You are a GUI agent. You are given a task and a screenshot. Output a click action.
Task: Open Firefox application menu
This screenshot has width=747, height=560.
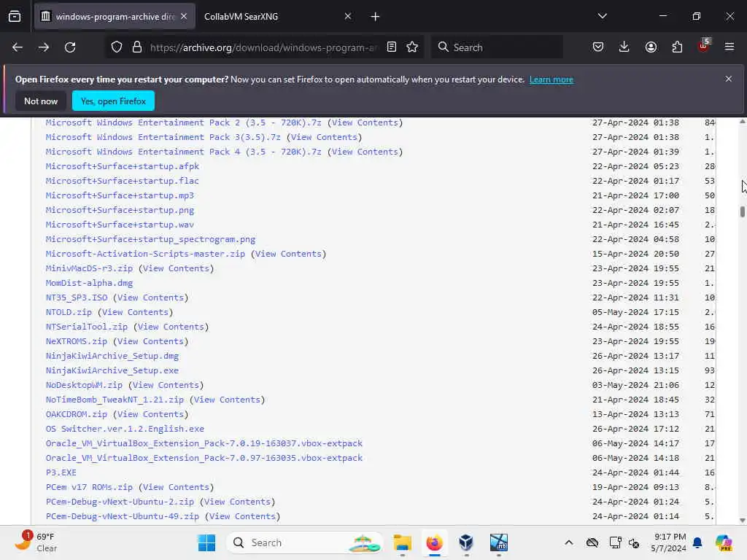click(x=729, y=47)
